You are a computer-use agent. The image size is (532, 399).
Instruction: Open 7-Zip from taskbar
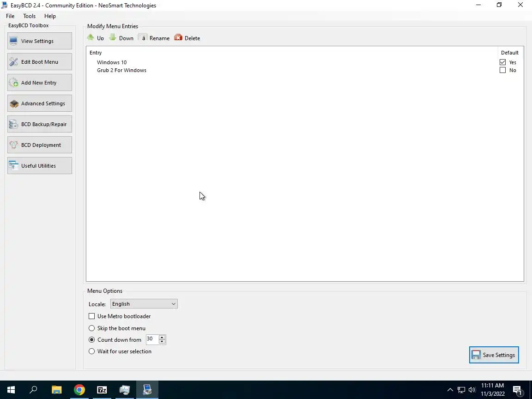pyautogui.click(x=102, y=390)
